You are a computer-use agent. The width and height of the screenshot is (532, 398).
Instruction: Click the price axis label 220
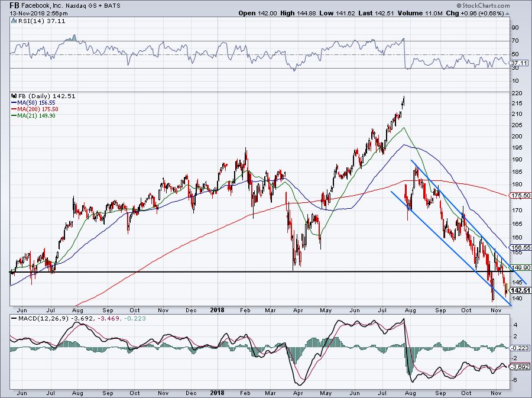coord(517,93)
